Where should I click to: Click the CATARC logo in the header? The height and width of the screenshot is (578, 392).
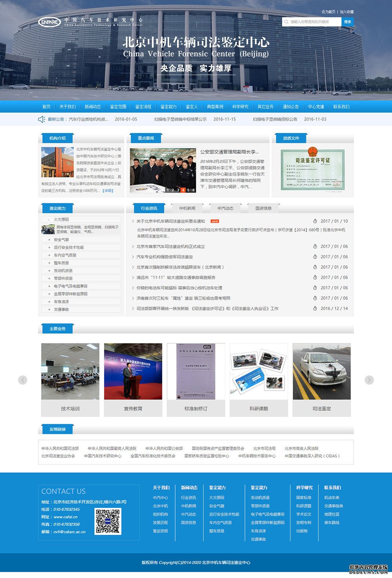50,22
